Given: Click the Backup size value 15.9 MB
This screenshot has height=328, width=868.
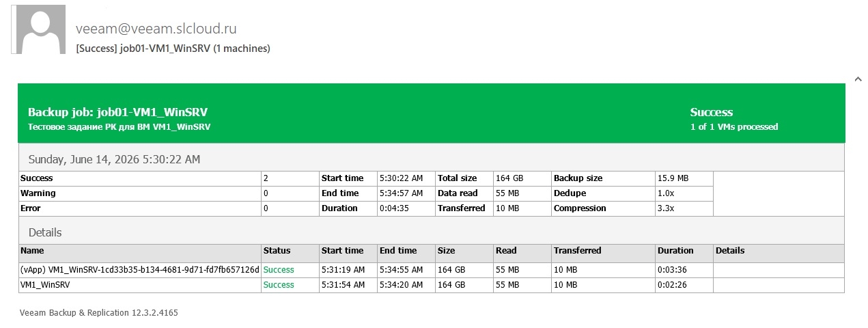Looking at the screenshot, I should (673, 178).
